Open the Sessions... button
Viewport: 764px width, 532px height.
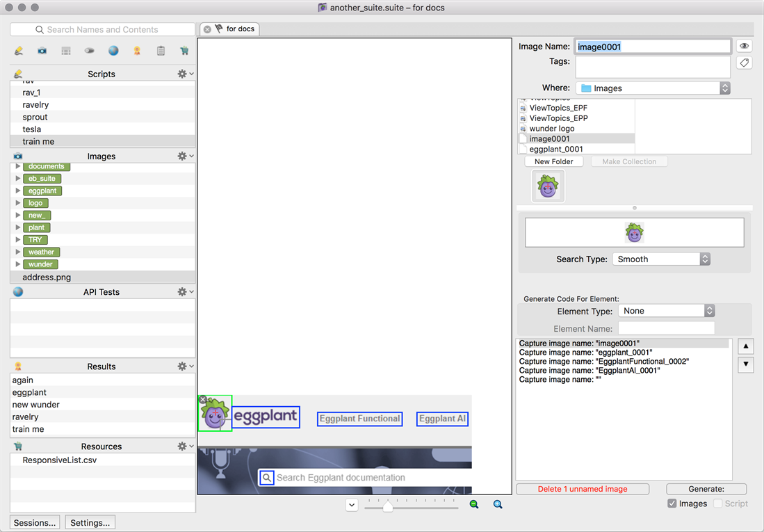(x=35, y=523)
